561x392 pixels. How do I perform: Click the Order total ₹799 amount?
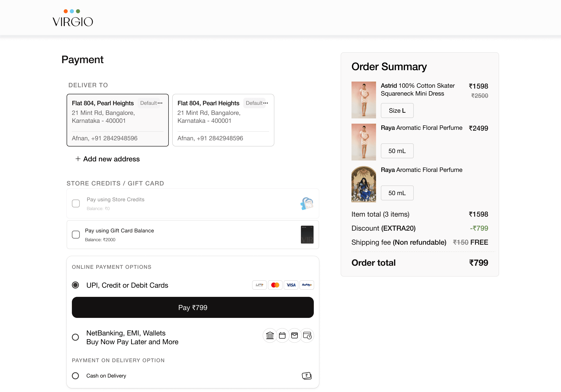click(478, 263)
